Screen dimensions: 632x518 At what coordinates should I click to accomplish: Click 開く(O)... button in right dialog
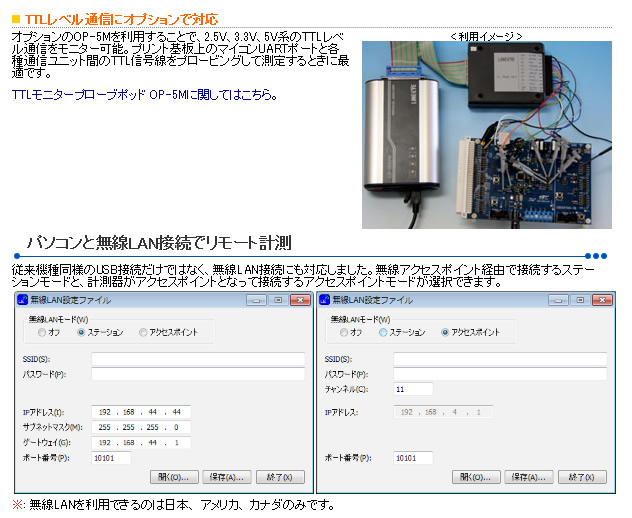tap(476, 477)
